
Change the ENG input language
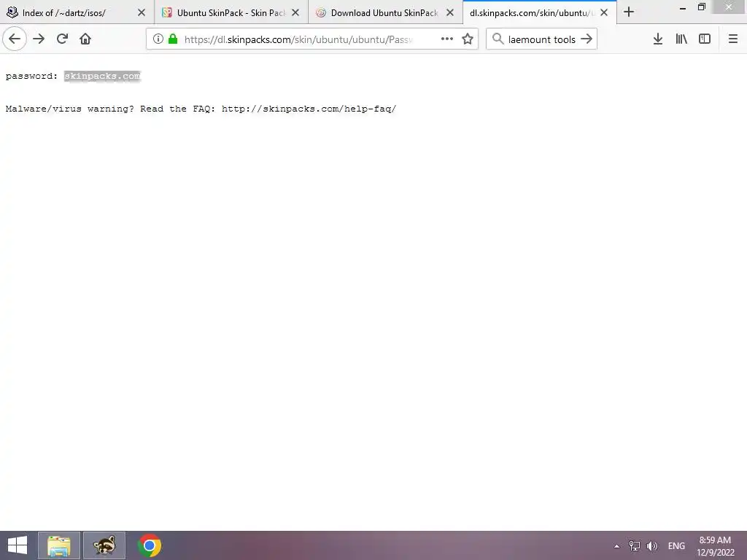(676, 545)
